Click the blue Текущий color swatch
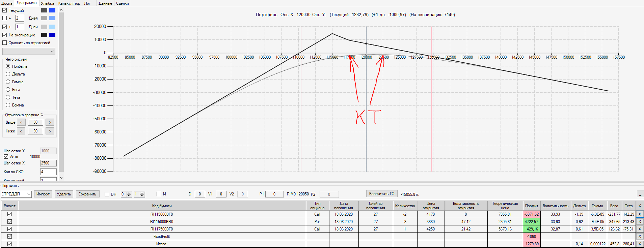The image size is (644, 248). [x=52, y=10]
